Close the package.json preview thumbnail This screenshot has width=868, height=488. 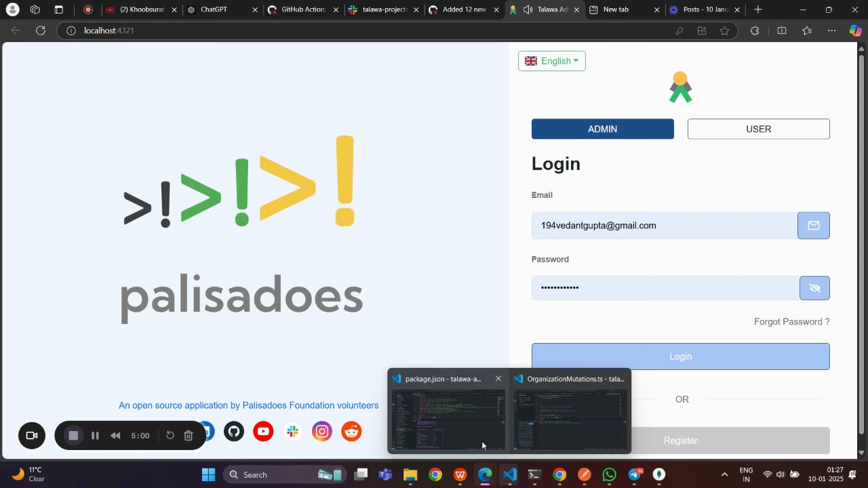(x=498, y=379)
